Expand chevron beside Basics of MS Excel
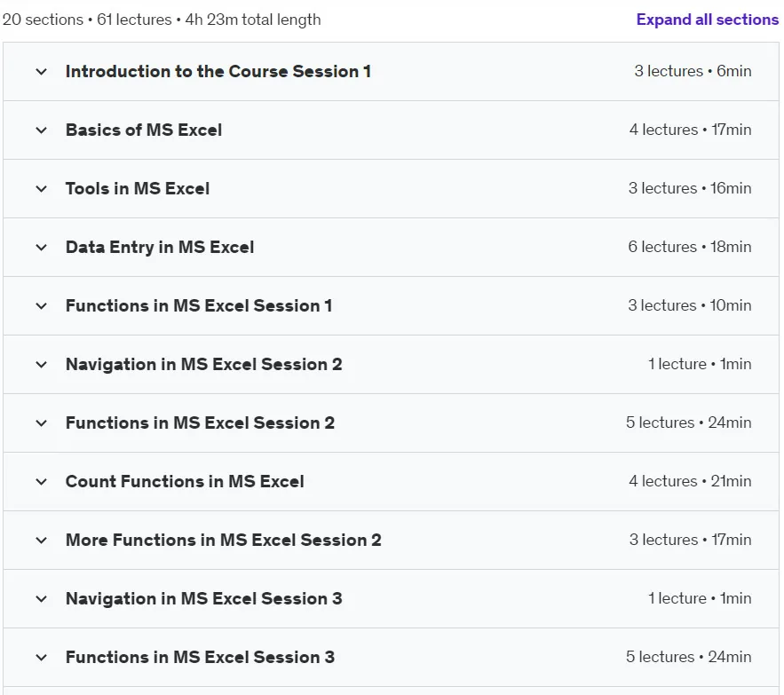 coord(42,130)
